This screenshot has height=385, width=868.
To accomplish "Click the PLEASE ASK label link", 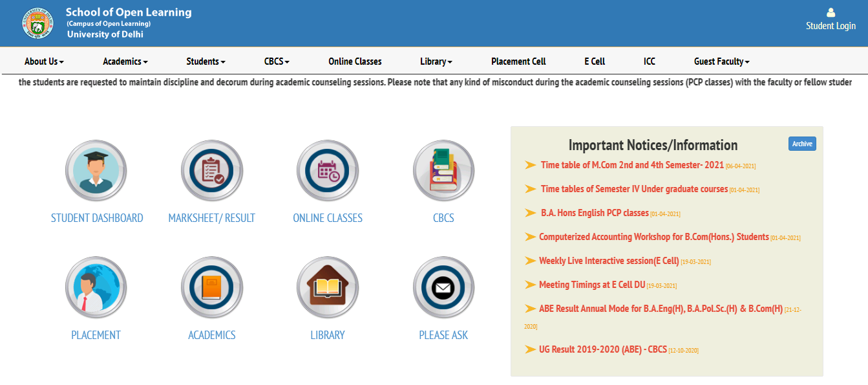I will pos(443,335).
